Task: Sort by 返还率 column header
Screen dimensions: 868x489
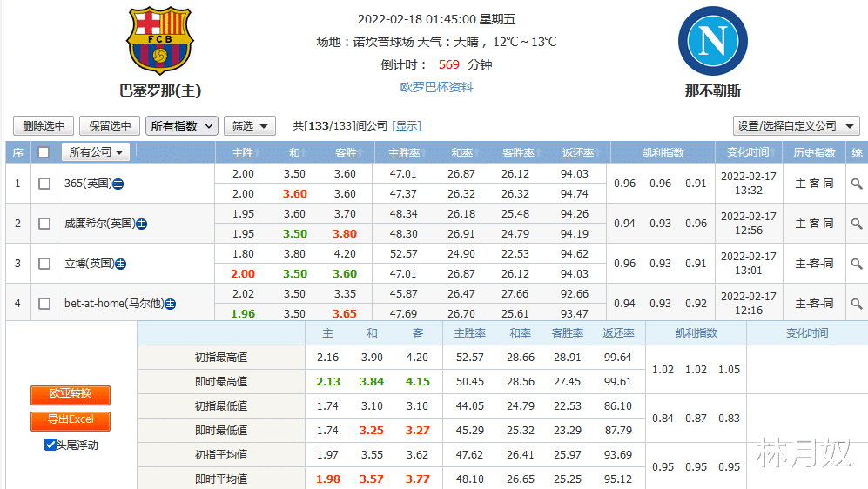Action: (582, 152)
